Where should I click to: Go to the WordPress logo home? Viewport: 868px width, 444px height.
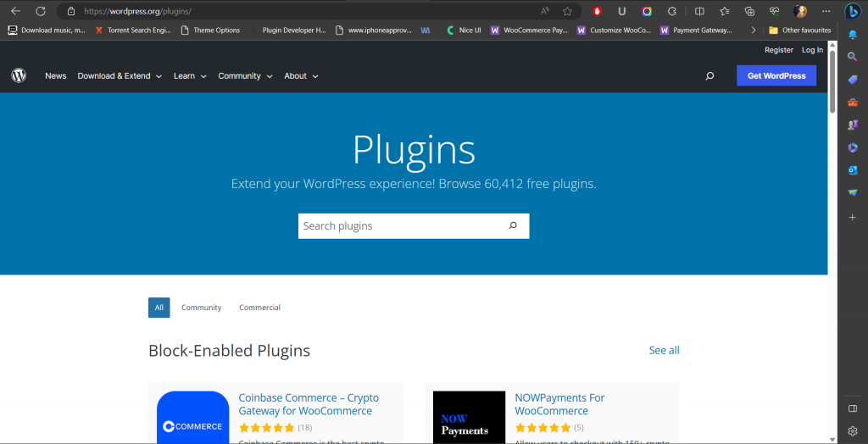(19, 76)
